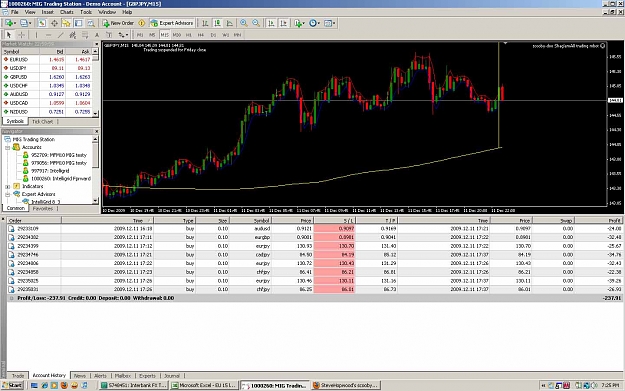Switch to H4 timeframe
The image size is (625, 391).
201,35
